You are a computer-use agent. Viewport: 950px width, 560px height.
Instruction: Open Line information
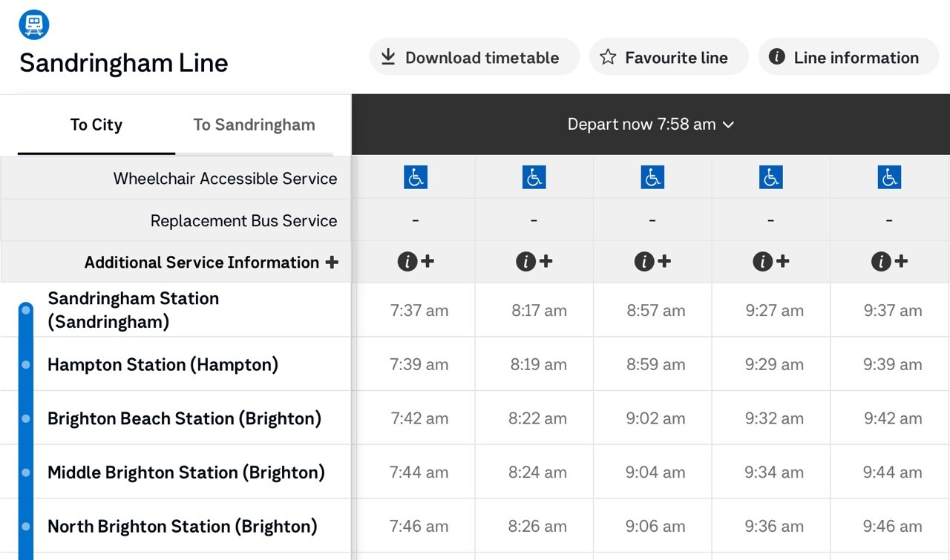click(848, 57)
